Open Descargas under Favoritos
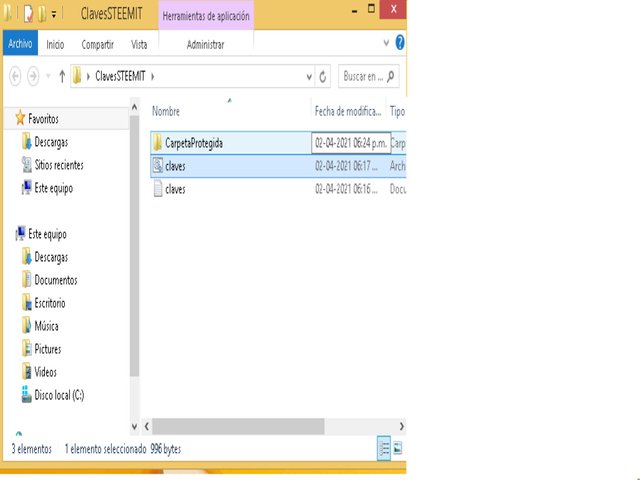 tap(51, 142)
